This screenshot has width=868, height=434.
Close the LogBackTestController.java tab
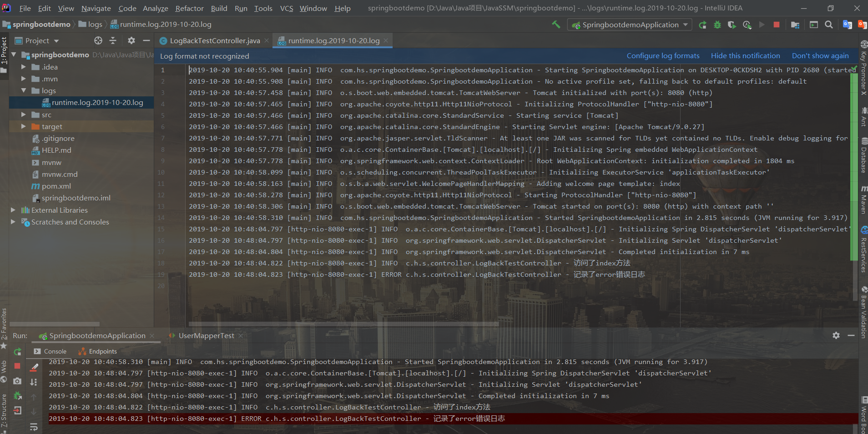(x=267, y=40)
